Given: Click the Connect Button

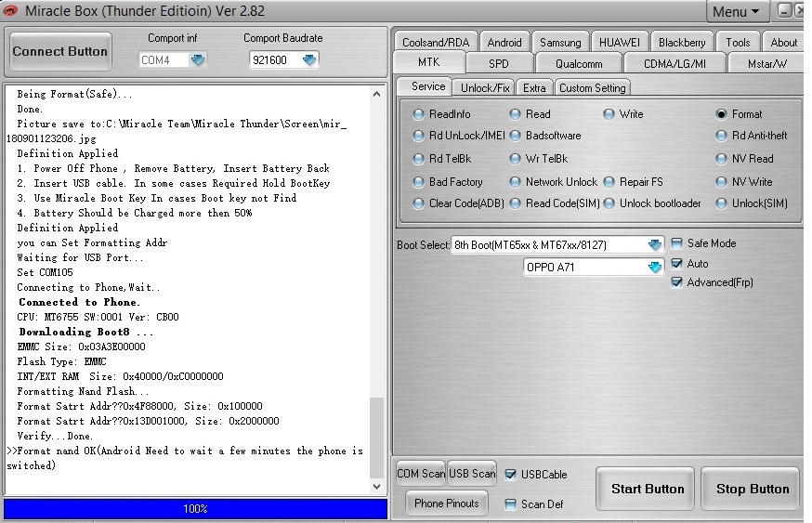Looking at the screenshot, I should coord(60,51).
